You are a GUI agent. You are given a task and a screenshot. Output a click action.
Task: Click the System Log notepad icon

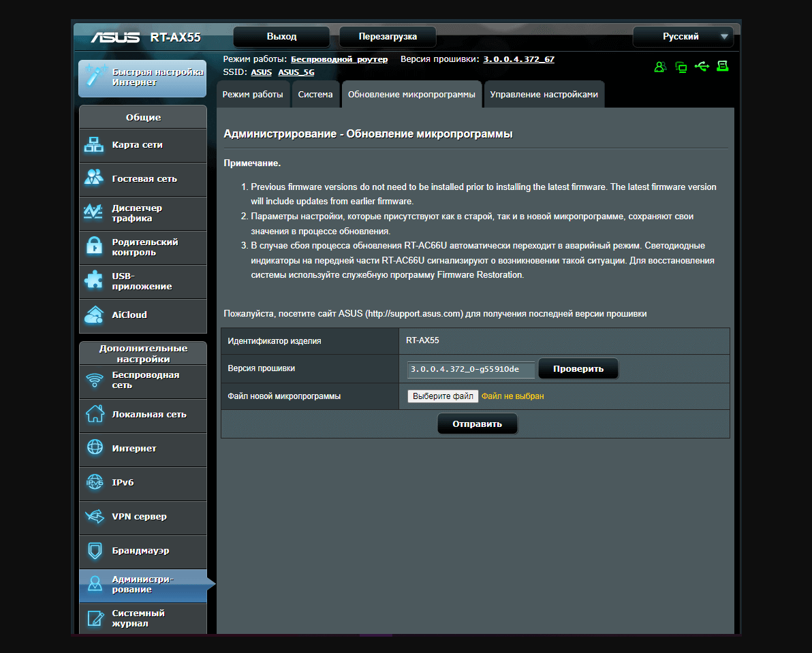96,618
